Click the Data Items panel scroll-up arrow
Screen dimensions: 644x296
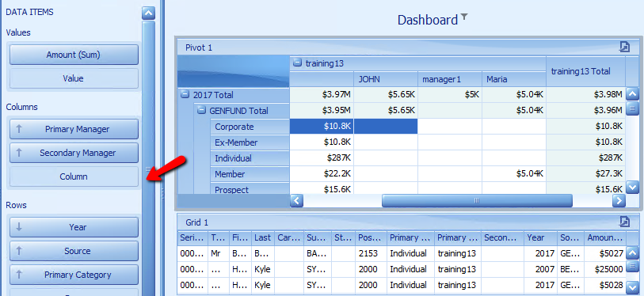coord(148,13)
